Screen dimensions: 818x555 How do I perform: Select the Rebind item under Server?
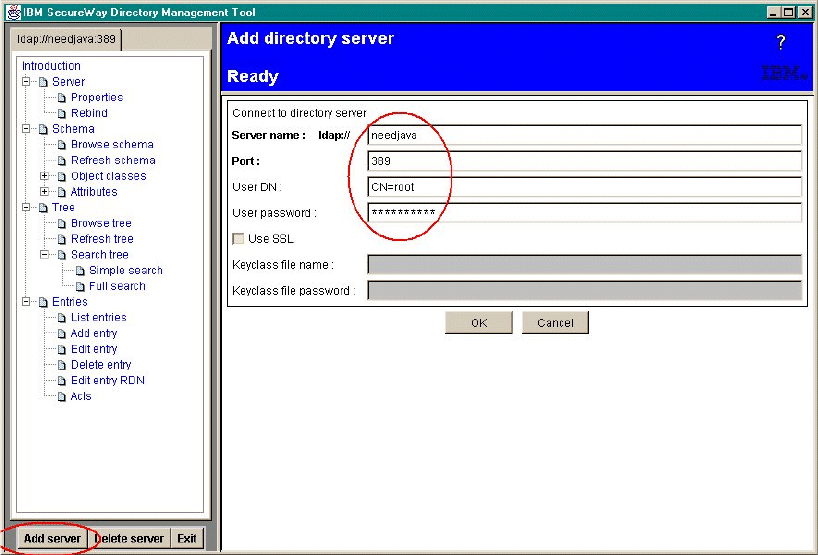point(89,113)
